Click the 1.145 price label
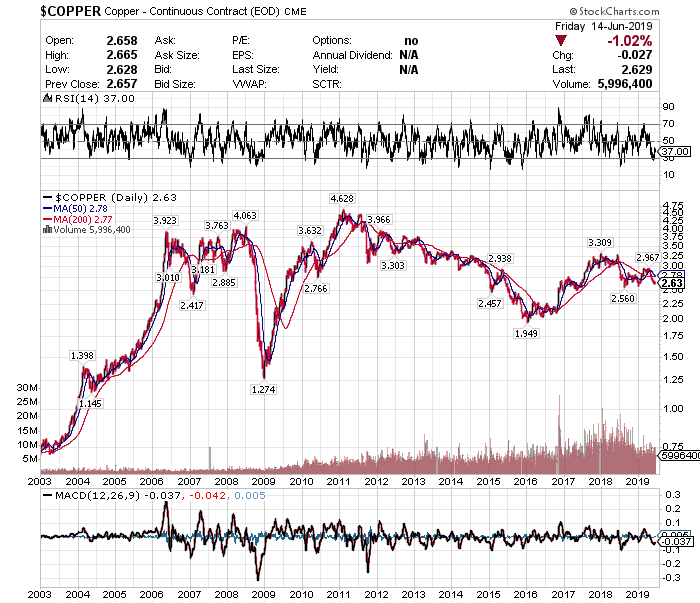This screenshot has height=603, width=700. click(x=90, y=403)
